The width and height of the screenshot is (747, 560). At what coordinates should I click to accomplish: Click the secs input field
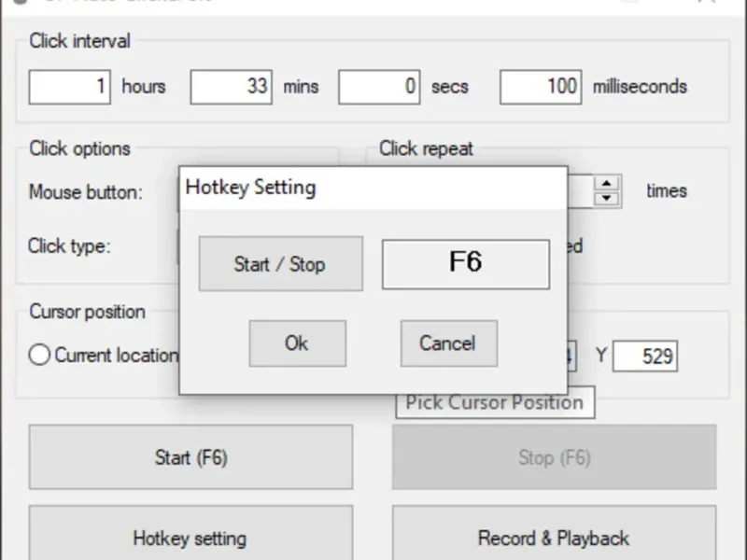point(379,87)
